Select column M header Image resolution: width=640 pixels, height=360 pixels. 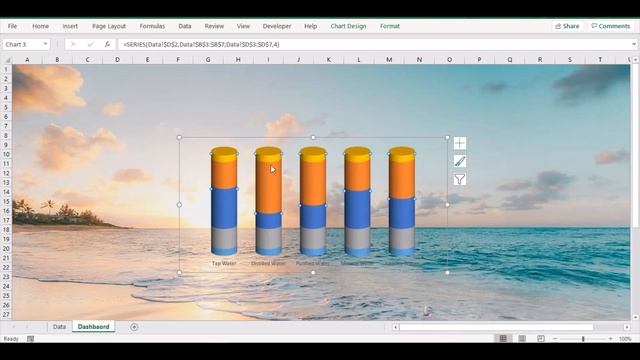[389, 60]
